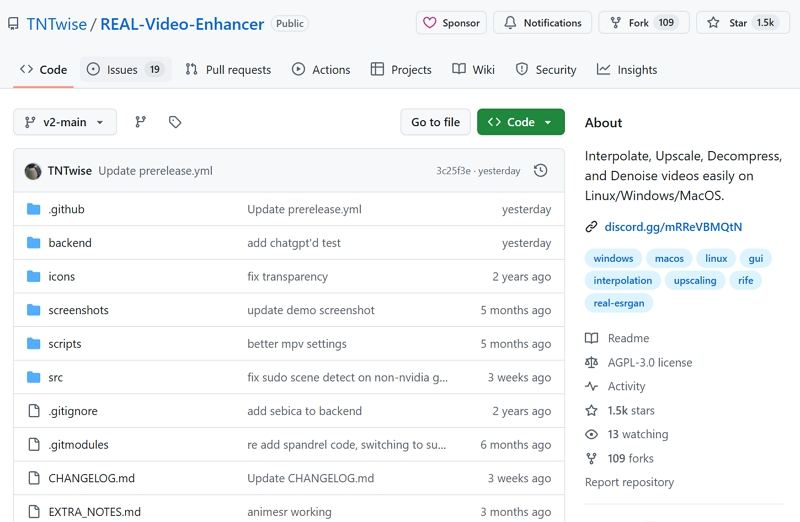800x522 pixels.
Task: Click the Readme book icon
Action: point(591,338)
